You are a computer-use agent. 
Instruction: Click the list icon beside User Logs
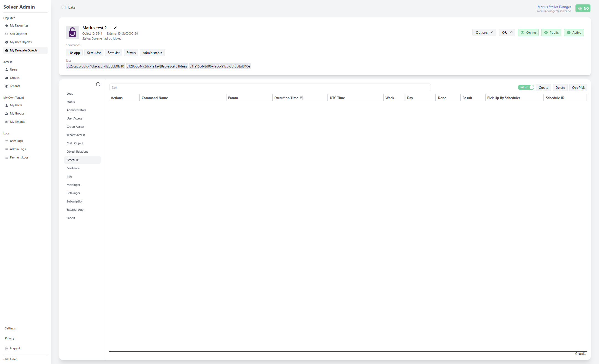[x=7, y=141]
